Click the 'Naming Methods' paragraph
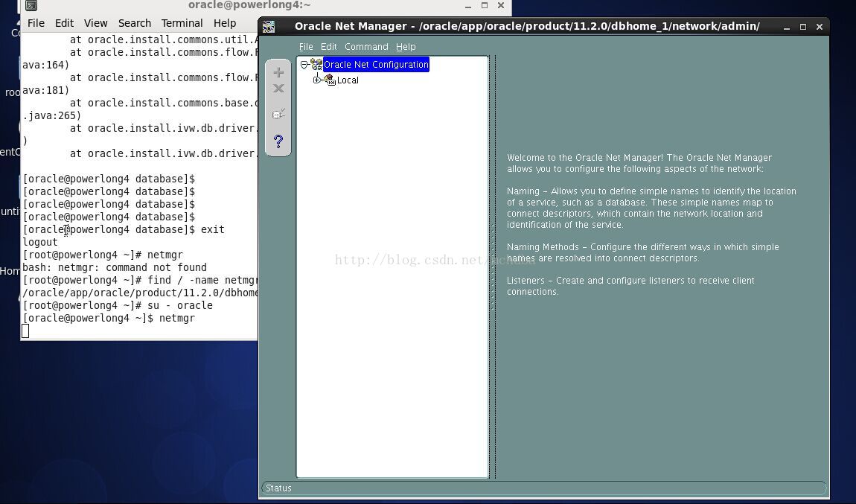 tap(642, 252)
